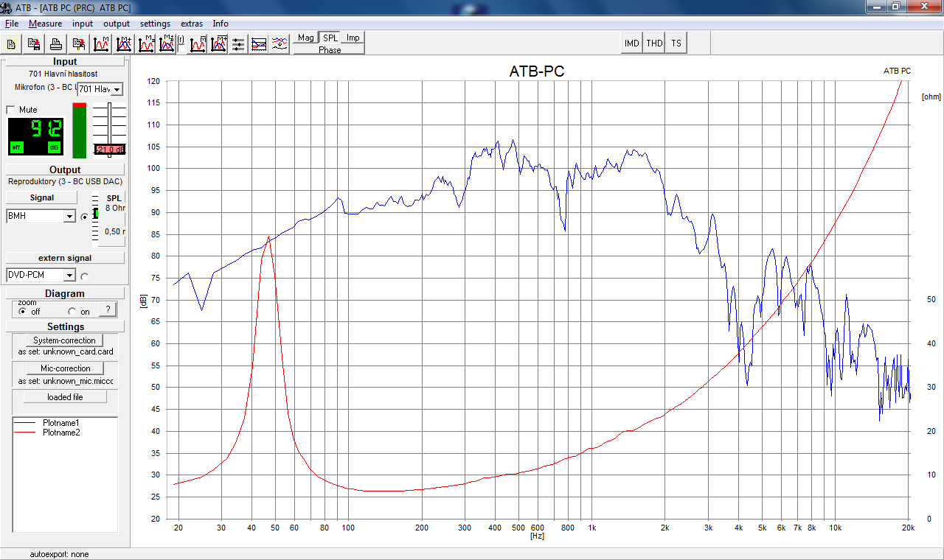Select the radio button beside BMH signal

pos(84,217)
